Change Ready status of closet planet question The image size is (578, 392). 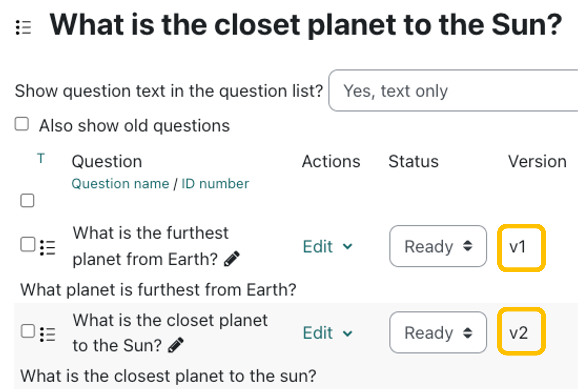point(438,333)
